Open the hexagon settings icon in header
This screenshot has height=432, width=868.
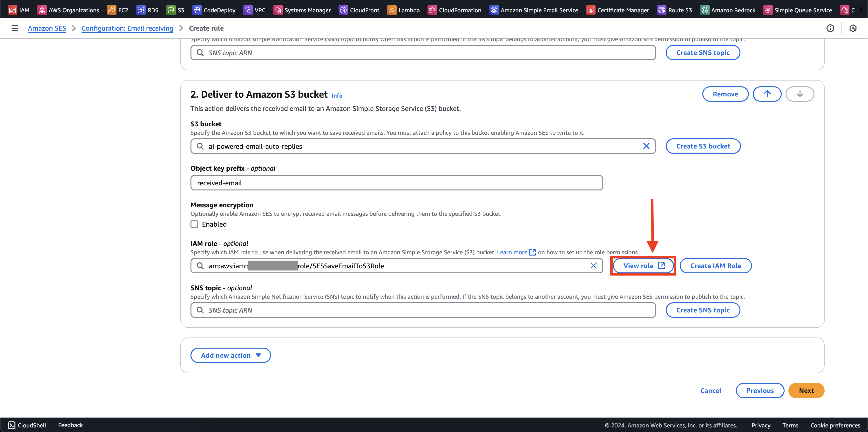point(853,28)
